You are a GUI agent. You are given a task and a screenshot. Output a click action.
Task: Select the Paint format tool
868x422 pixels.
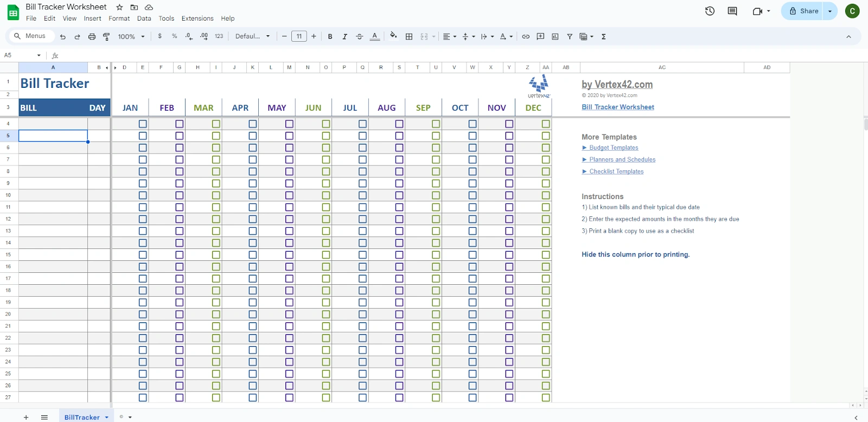coord(106,36)
